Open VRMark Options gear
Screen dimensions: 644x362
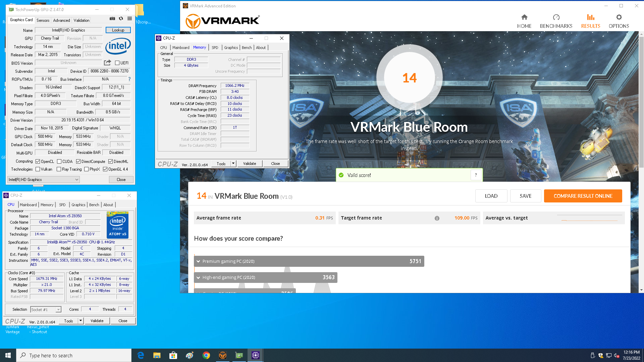619,21
